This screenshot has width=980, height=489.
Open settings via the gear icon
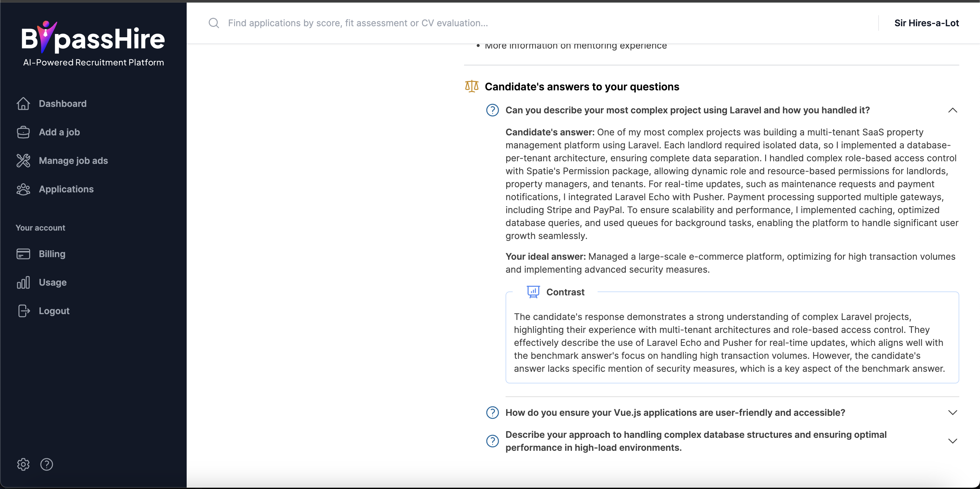[23, 464]
